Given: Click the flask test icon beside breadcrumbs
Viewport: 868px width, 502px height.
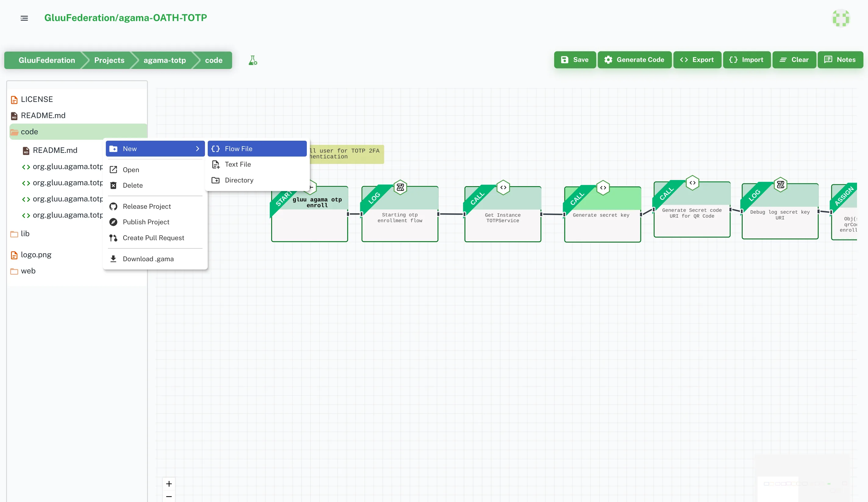Looking at the screenshot, I should pyautogui.click(x=253, y=60).
